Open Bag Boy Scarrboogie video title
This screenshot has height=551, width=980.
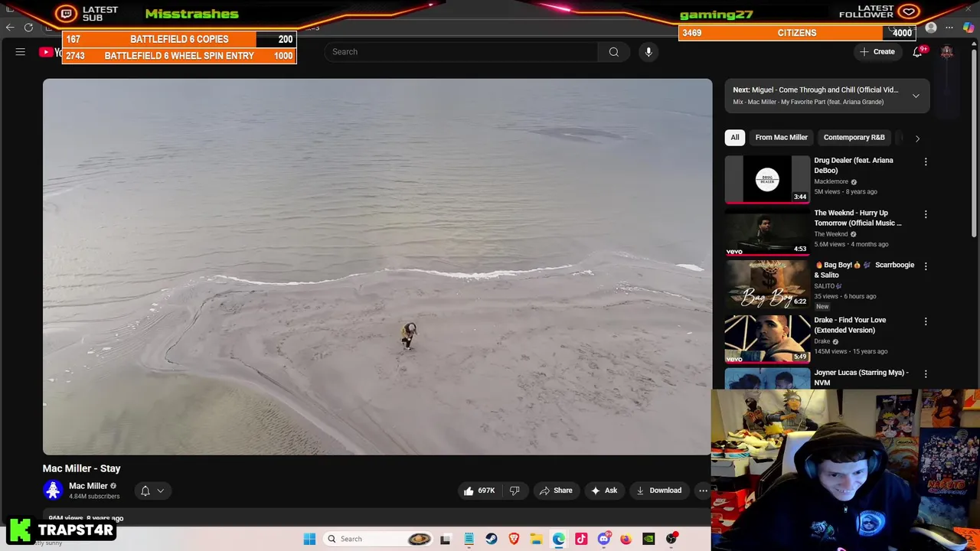click(864, 270)
